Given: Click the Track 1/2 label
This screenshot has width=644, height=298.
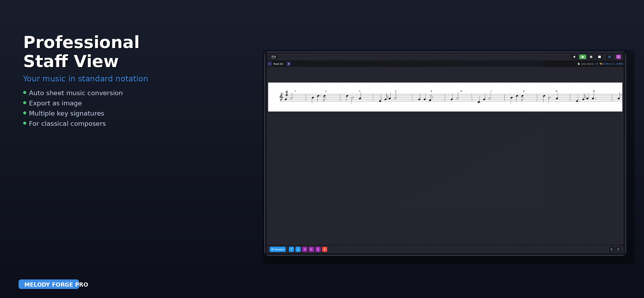Looking at the screenshot, I should click(278, 64).
